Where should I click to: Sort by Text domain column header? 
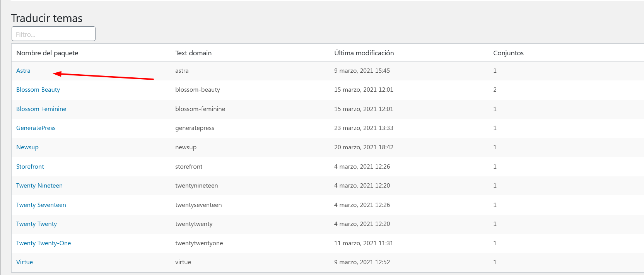(x=193, y=53)
